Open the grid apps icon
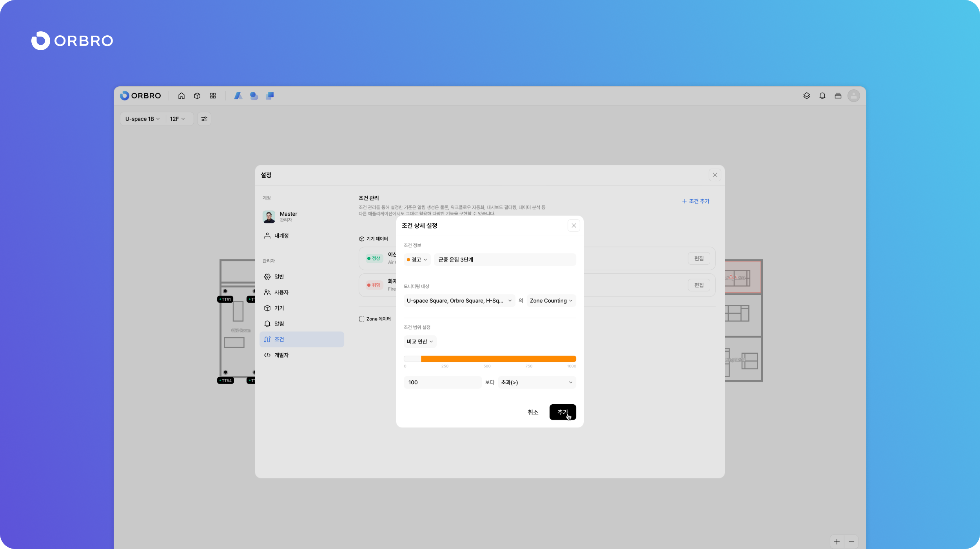 pos(213,96)
